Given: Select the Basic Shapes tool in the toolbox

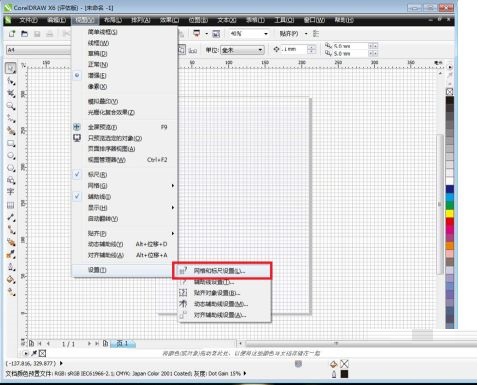Looking at the screenshot, I should point(11,180).
